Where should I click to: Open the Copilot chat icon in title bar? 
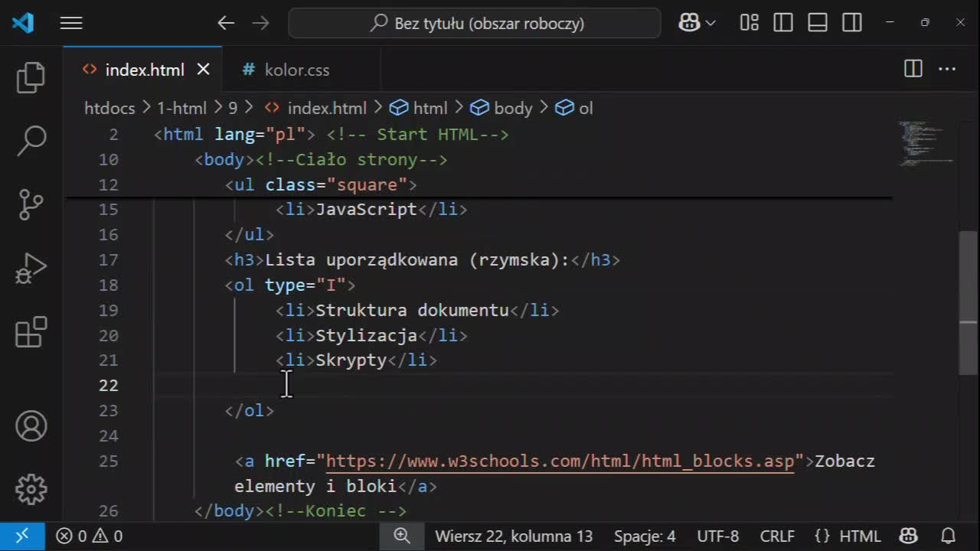coord(689,23)
